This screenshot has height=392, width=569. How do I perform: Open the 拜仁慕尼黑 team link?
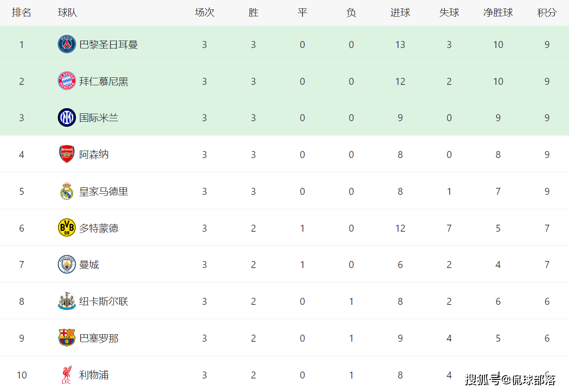coord(103,82)
